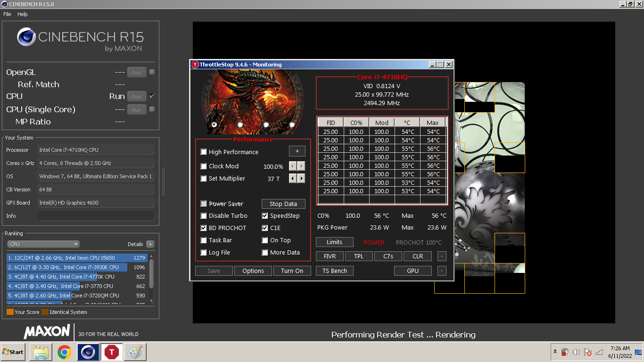644x362 pixels.
Task: Open network signal tray icon
Action: pos(599,352)
